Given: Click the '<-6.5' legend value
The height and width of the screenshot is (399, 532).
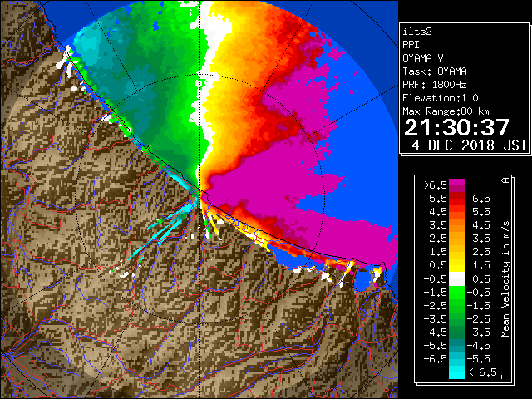Looking at the screenshot, I should click(482, 372).
